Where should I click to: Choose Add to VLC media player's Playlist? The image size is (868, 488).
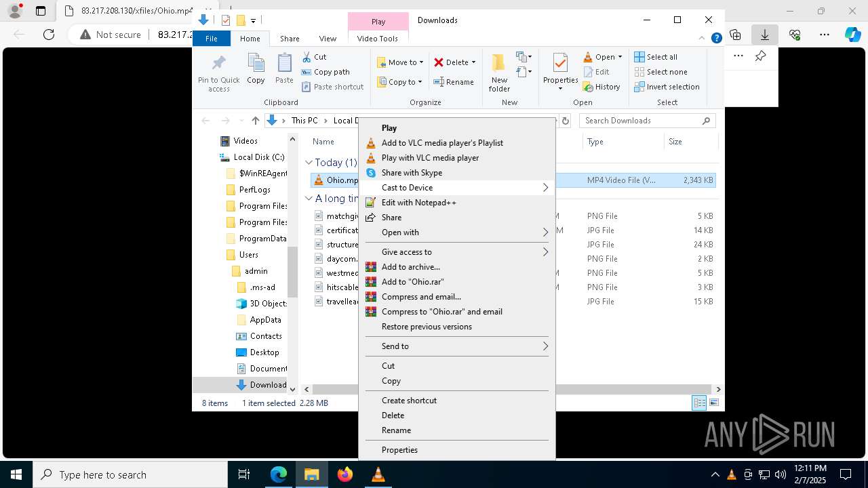point(457,143)
